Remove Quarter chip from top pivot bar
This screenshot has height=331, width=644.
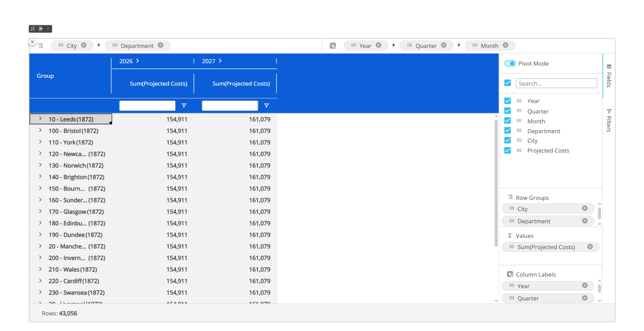click(x=444, y=45)
